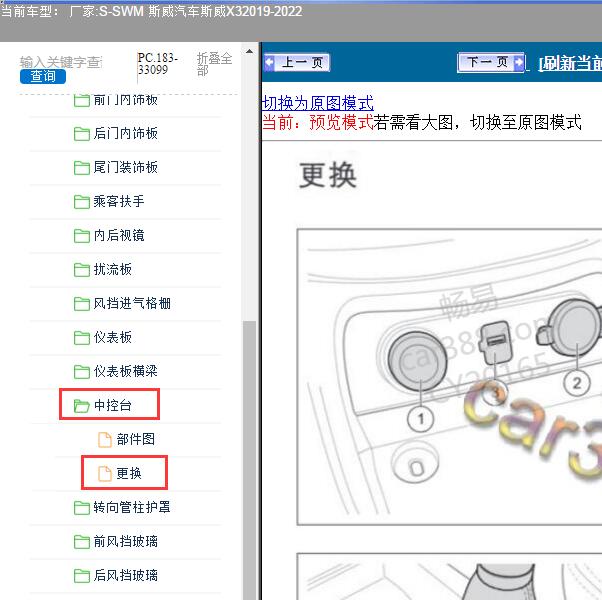Screen dimensions: 602x600
Task: Switch to original image mode 切换为原图模式
Action: click(x=318, y=103)
